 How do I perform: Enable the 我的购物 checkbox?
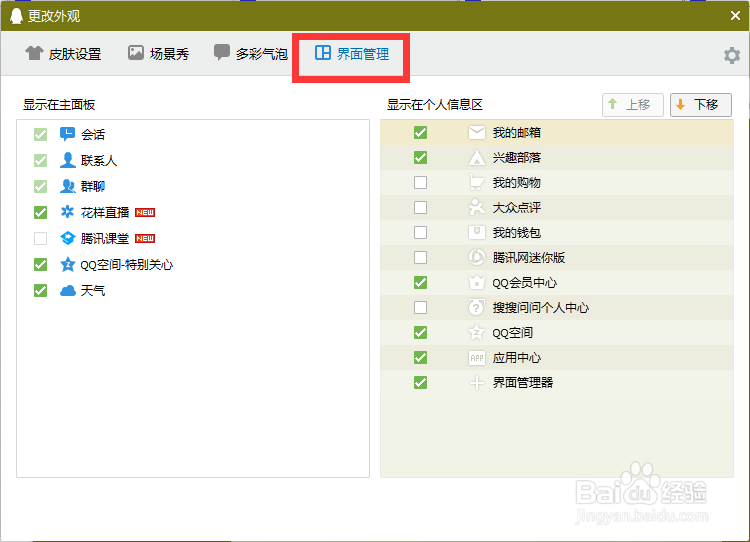[x=420, y=182]
